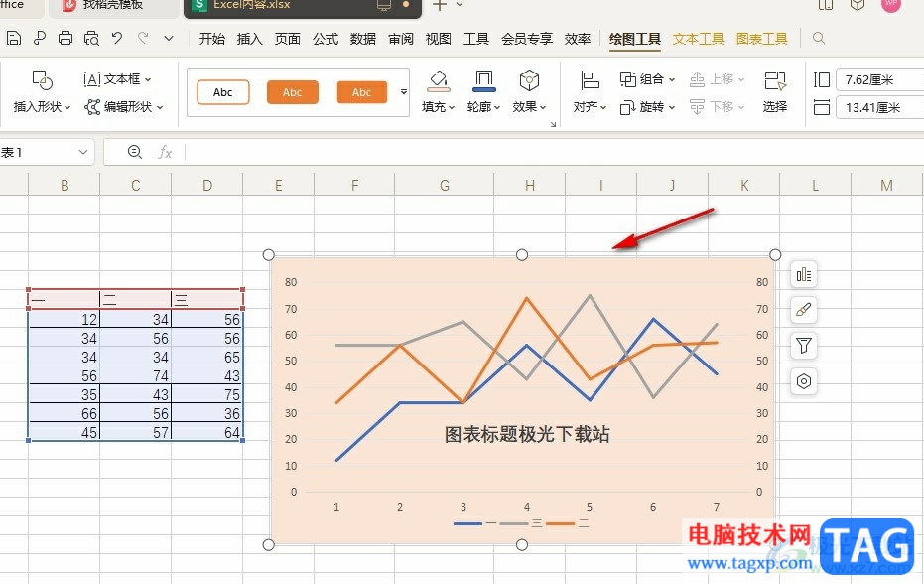Switch to the 文本工具 tab
This screenshot has height=584, width=924.
(699, 39)
